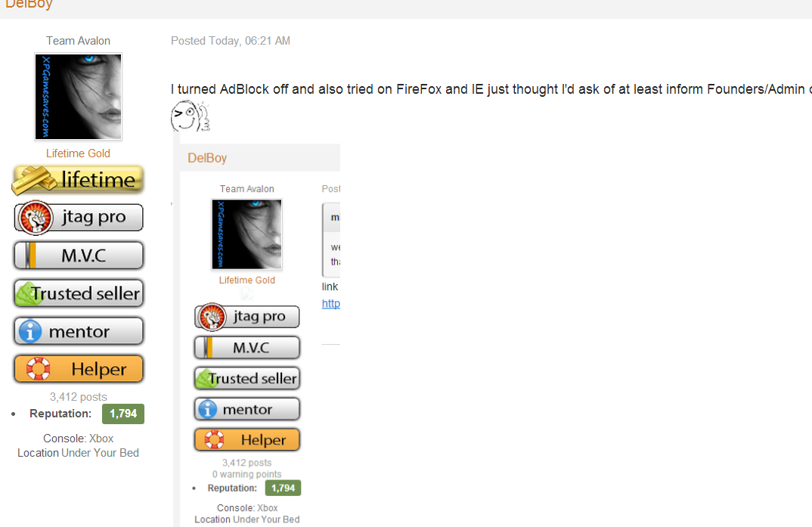The height and width of the screenshot is (527, 812).
Task: Click the orange Helper badge in left sidebar
Action: click(x=79, y=369)
